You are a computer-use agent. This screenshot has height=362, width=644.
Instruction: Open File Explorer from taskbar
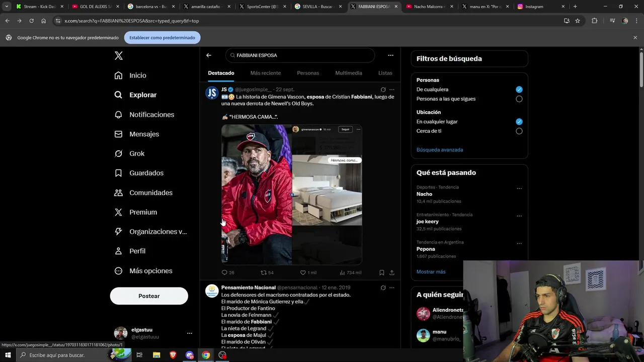tap(156, 355)
